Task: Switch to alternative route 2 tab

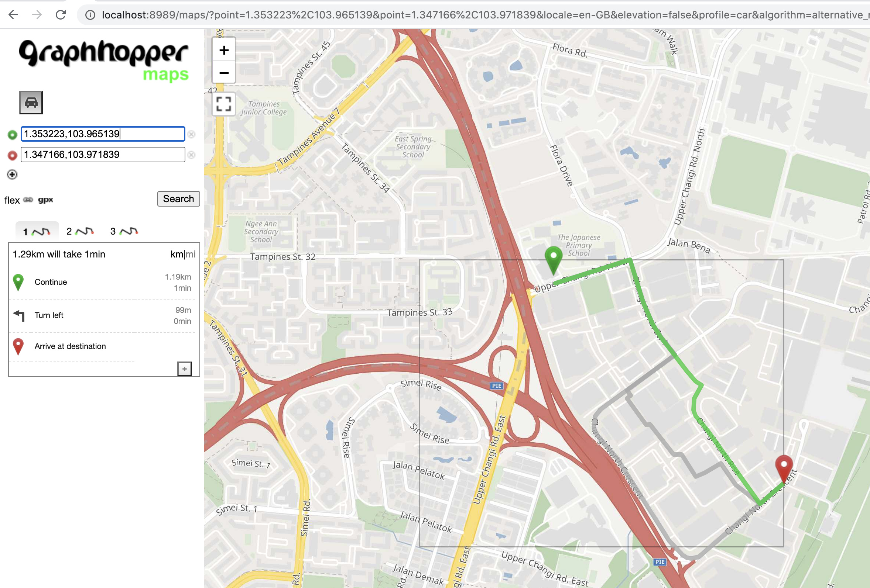Action: point(80,231)
